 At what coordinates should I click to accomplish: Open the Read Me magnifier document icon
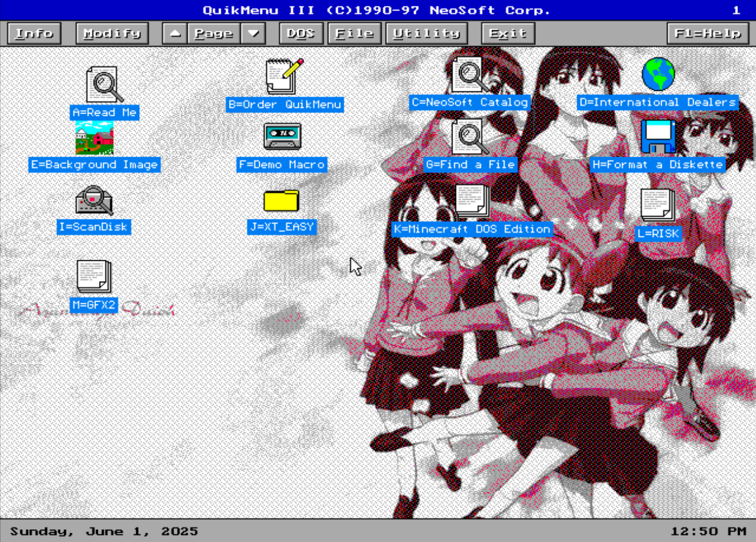(105, 84)
